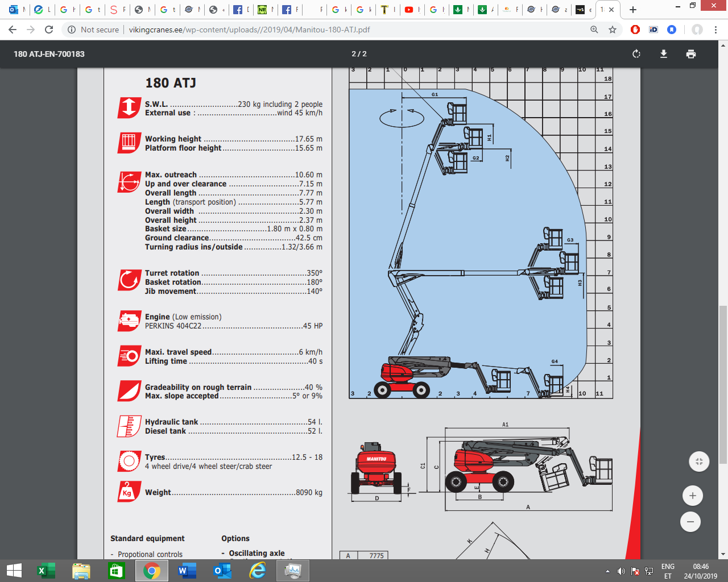Print the PDF document
The image size is (728, 582).
click(x=690, y=54)
